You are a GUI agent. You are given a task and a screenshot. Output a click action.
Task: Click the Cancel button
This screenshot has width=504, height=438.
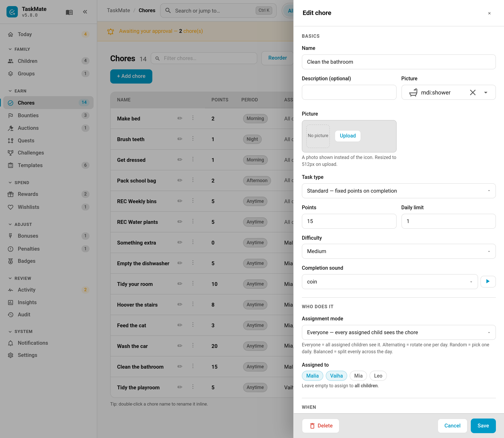point(452,426)
